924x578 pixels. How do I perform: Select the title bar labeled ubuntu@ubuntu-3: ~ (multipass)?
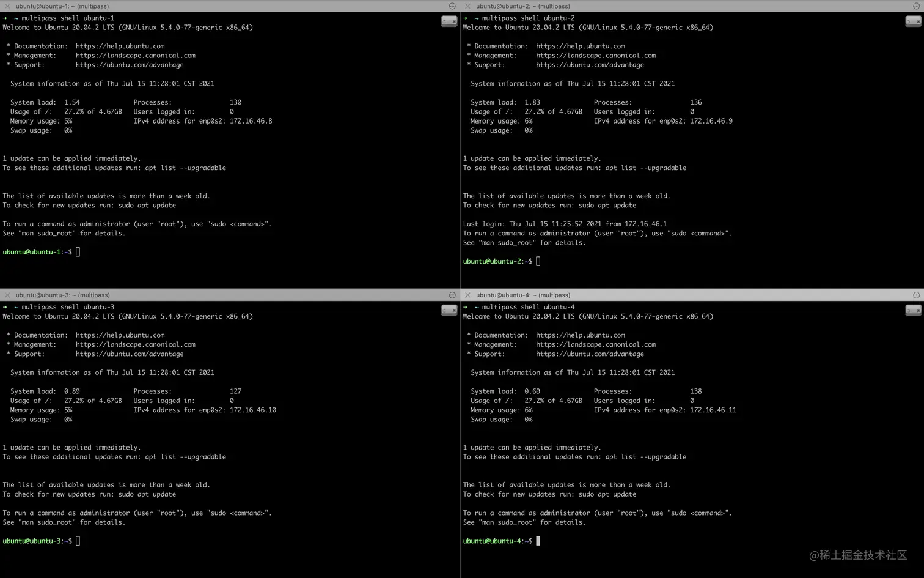[230, 295]
